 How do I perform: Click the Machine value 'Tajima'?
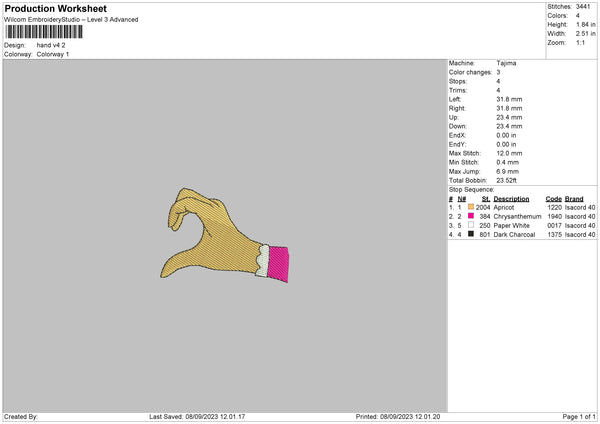tap(506, 63)
